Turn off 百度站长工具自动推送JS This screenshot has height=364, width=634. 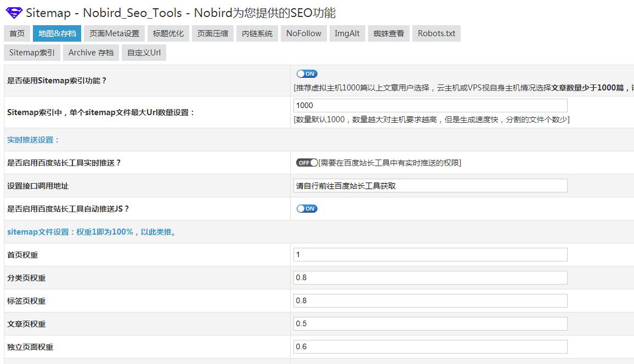click(307, 208)
